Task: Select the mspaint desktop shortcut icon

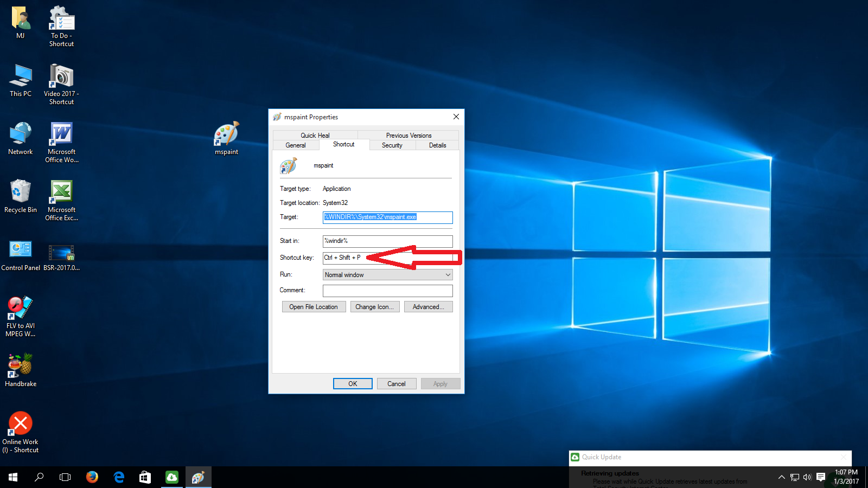Action: (226, 134)
